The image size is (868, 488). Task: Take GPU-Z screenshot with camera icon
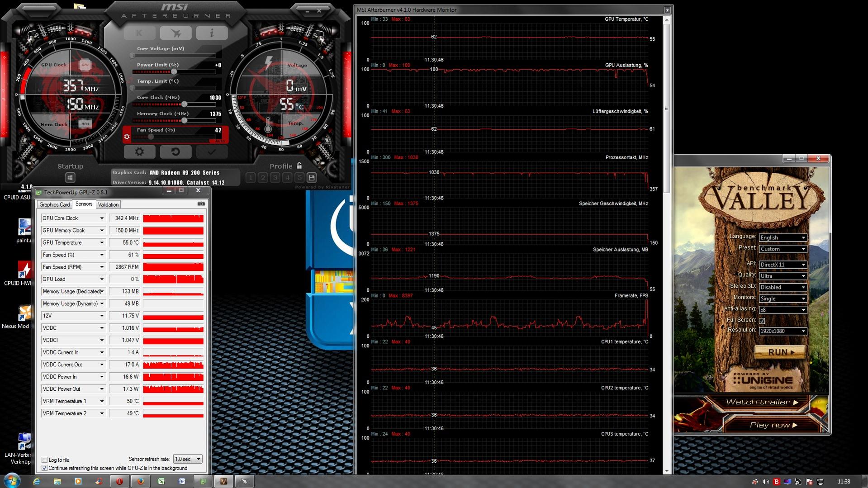tap(201, 204)
